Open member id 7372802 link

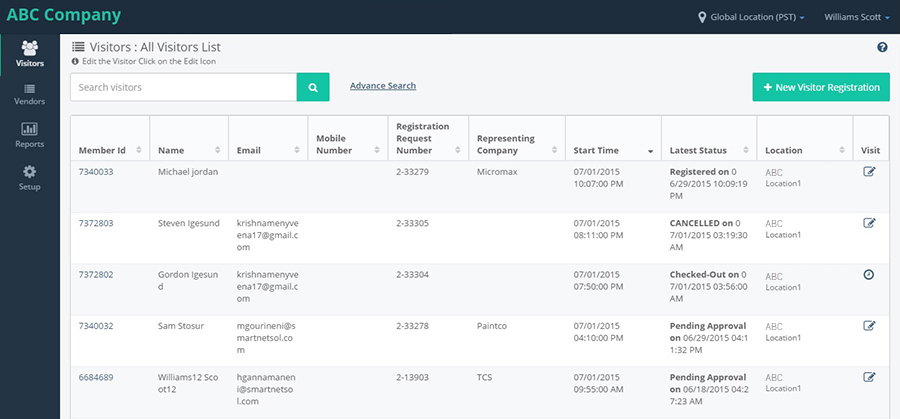tap(96, 274)
